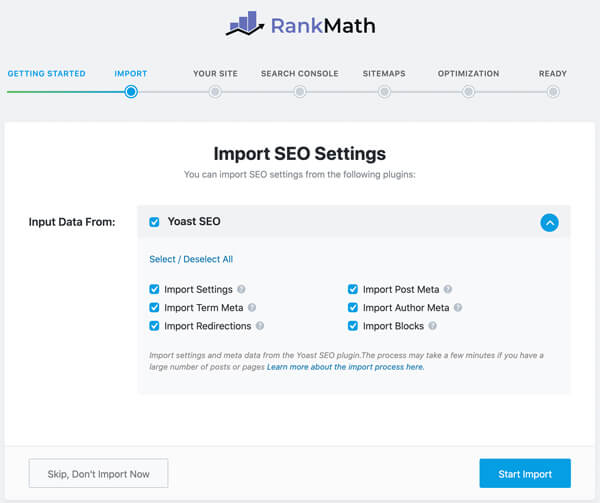
Task: Jump to the Sitemaps step label
Action: [384, 73]
